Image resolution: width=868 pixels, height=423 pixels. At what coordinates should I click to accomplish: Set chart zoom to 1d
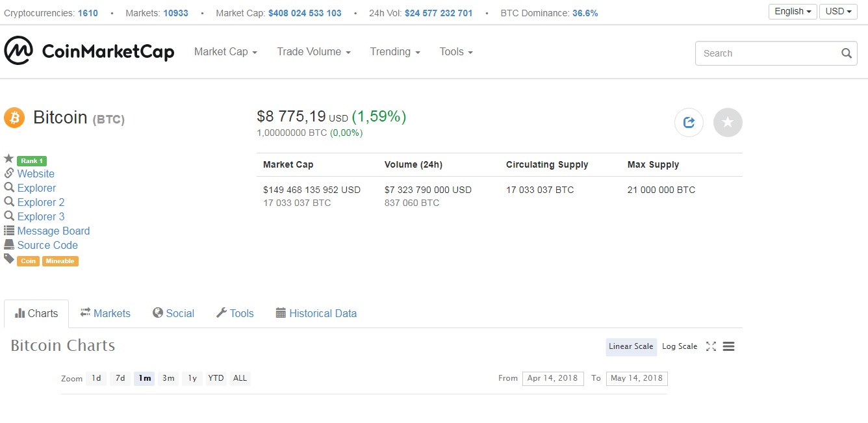(96, 378)
